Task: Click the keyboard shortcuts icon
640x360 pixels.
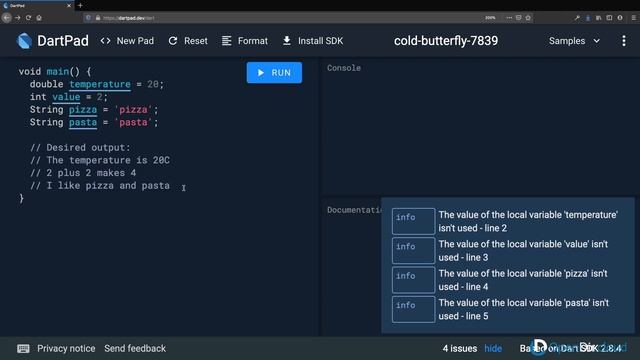Action: [23, 349]
